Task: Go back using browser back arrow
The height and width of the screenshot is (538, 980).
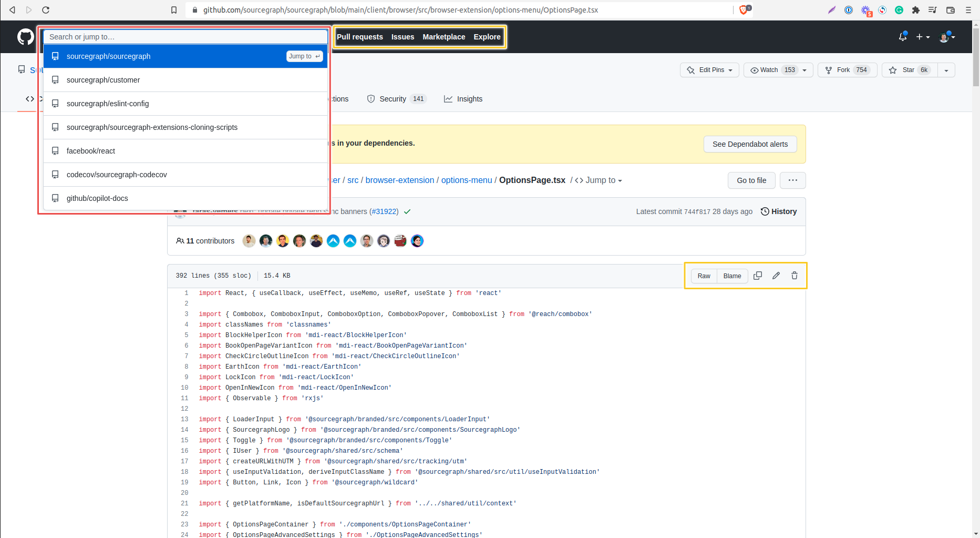Action: click(x=12, y=10)
